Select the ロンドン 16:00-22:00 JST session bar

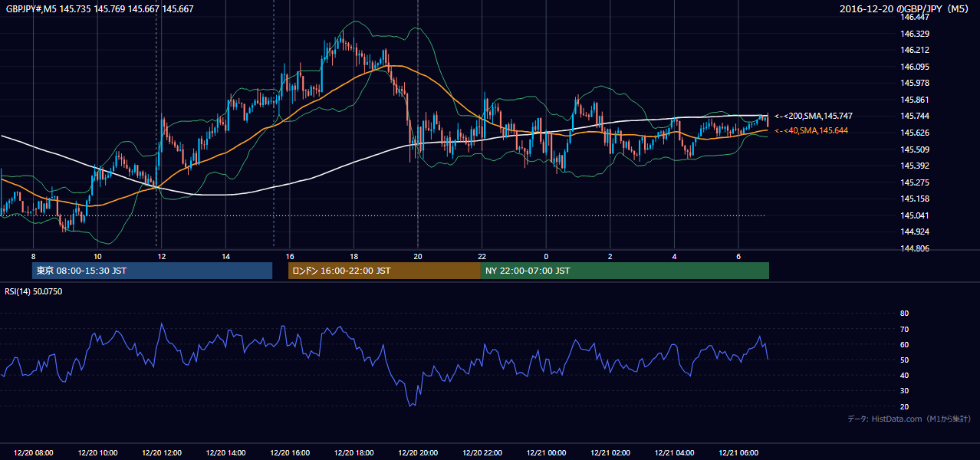click(384, 271)
